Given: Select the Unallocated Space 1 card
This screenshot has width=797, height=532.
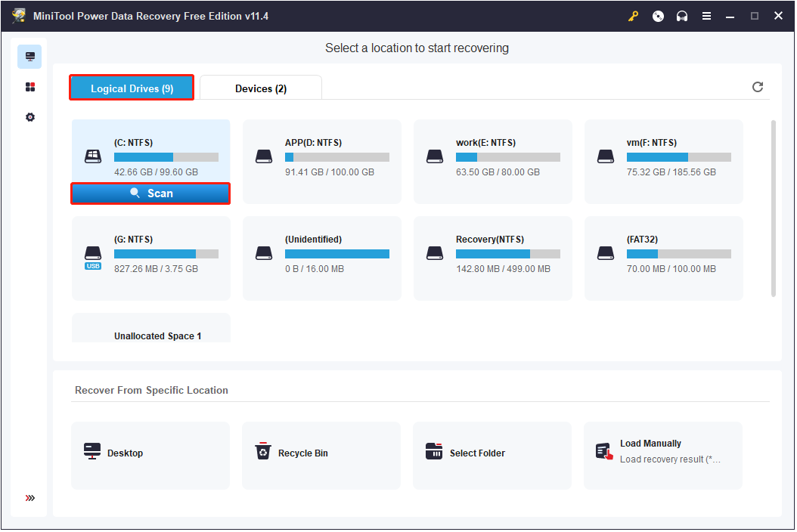Looking at the screenshot, I should click(151, 328).
